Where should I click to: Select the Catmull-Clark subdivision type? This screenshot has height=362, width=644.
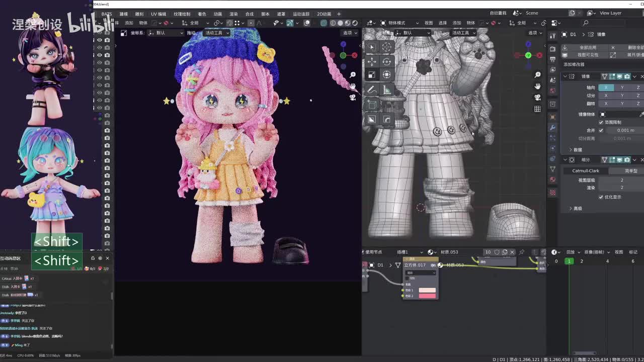tap(586, 171)
